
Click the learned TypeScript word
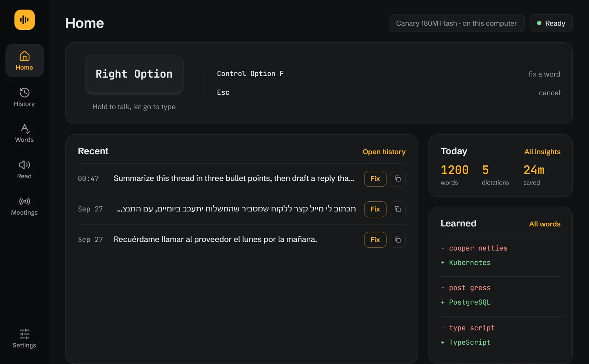(466, 342)
